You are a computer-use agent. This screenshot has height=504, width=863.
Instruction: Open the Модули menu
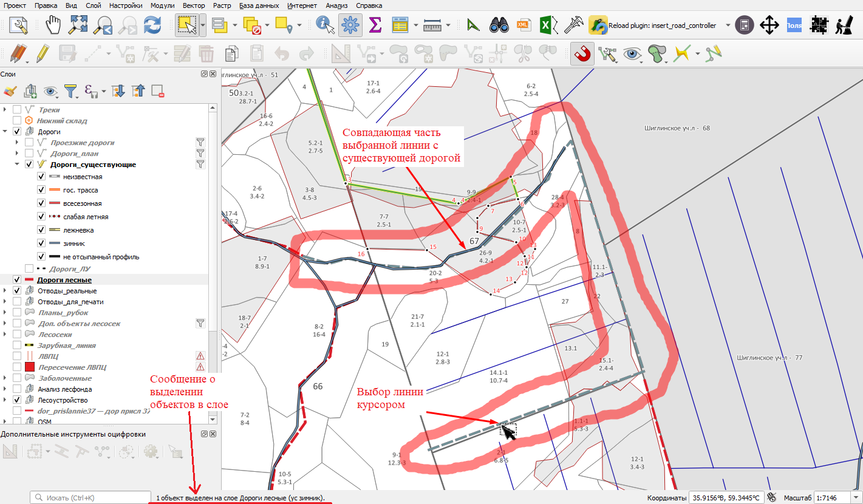162,5
